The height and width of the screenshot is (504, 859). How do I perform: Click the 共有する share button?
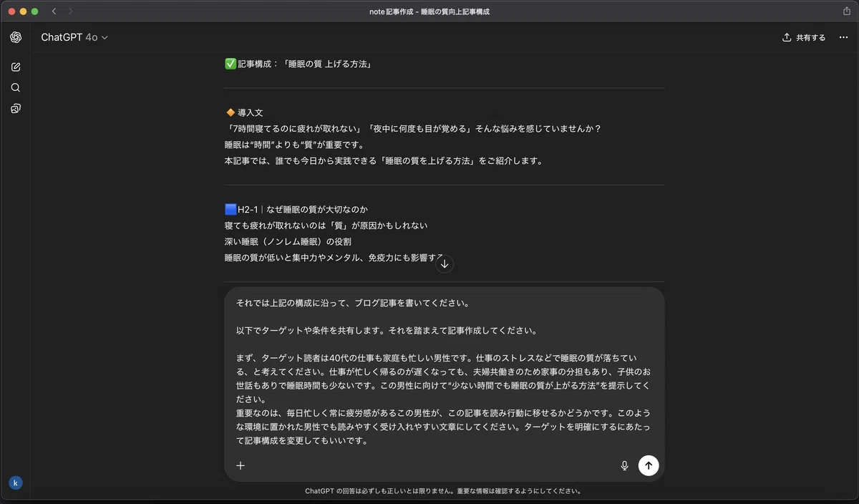click(x=804, y=37)
